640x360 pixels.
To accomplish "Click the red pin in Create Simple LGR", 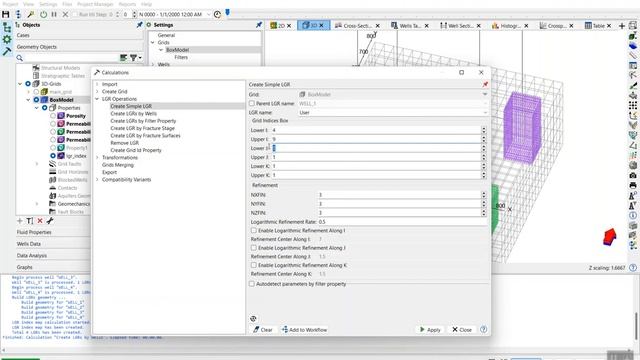I will (485, 84).
